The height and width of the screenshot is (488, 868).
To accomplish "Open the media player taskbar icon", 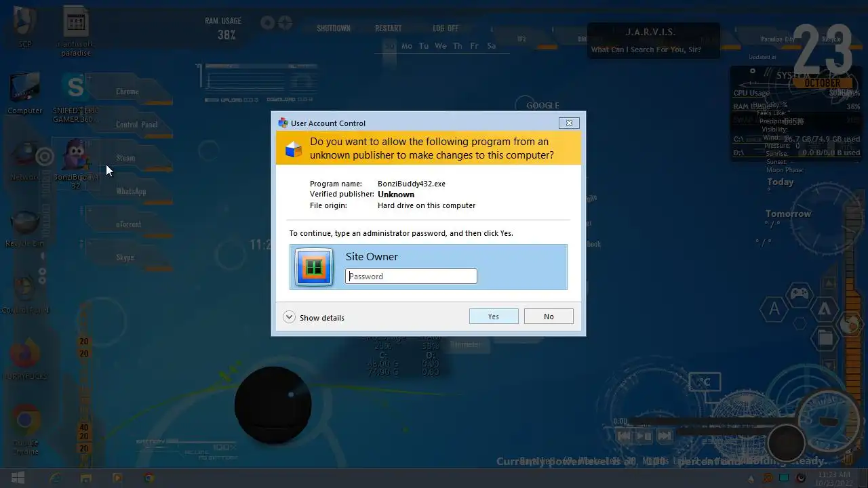I will (117, 478).
